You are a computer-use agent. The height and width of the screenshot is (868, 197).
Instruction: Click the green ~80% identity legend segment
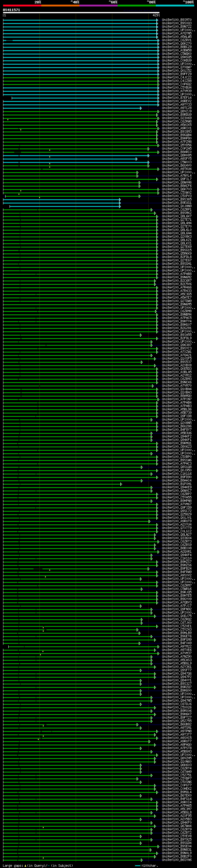tap(137, 6)
